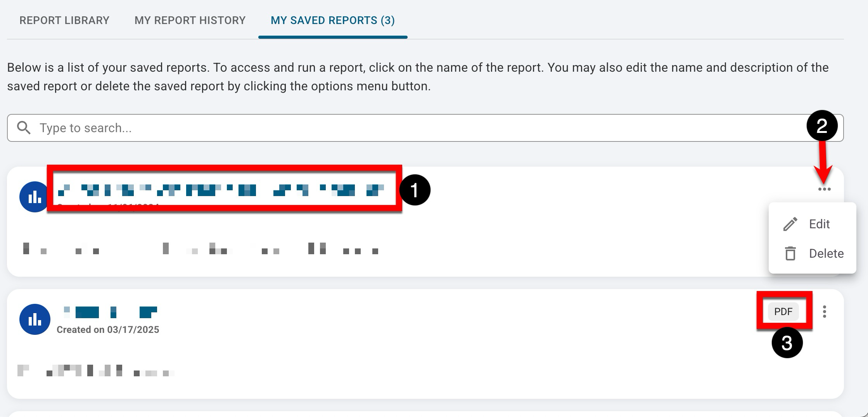Click the pencil icon in the options menu

(x=790, y=224)
